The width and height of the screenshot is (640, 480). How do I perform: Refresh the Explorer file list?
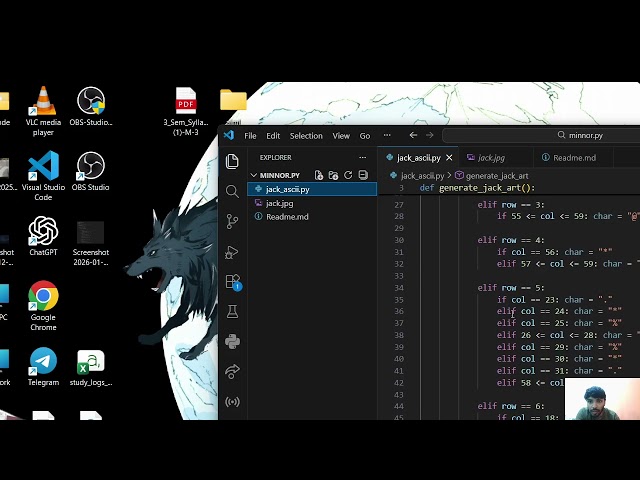tap(348, 176)
